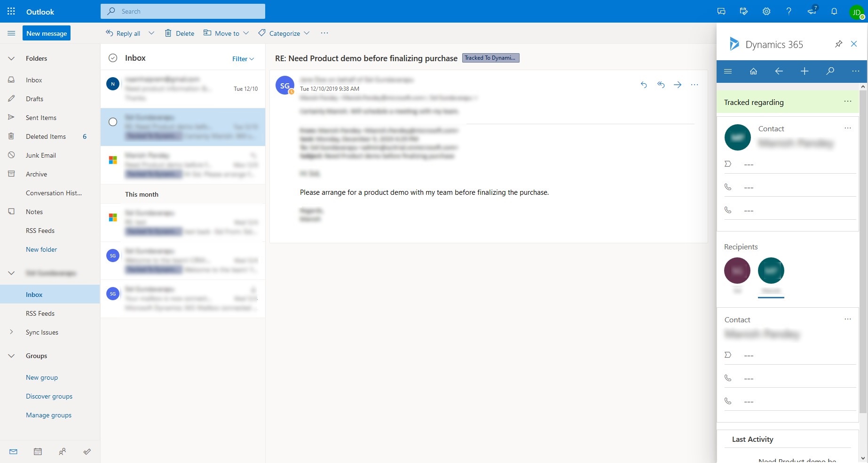Open the notifications bell
868x463 pixels.
tap(834, 11)
